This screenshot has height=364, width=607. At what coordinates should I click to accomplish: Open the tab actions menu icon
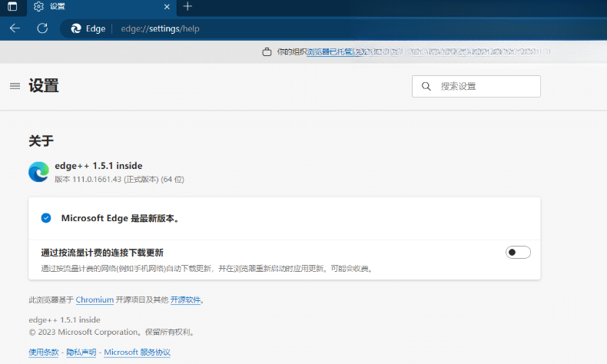[x=12, y=7]
